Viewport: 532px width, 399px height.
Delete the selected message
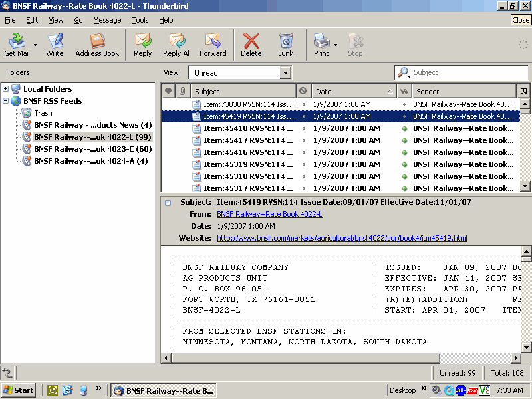click(251, 45)
